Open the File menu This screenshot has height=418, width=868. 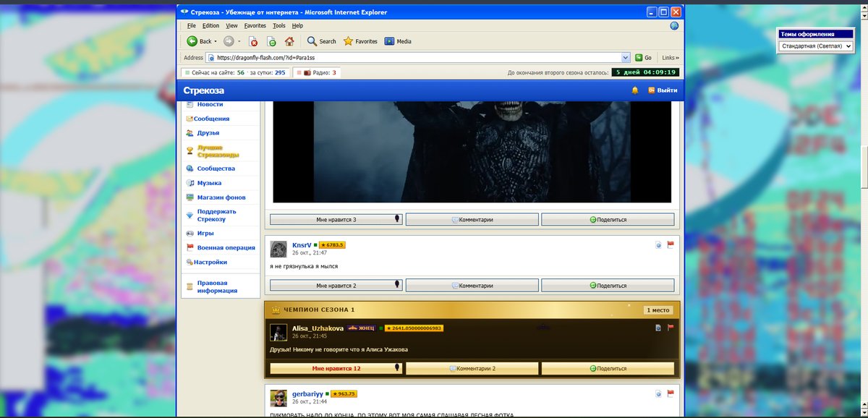192,25
